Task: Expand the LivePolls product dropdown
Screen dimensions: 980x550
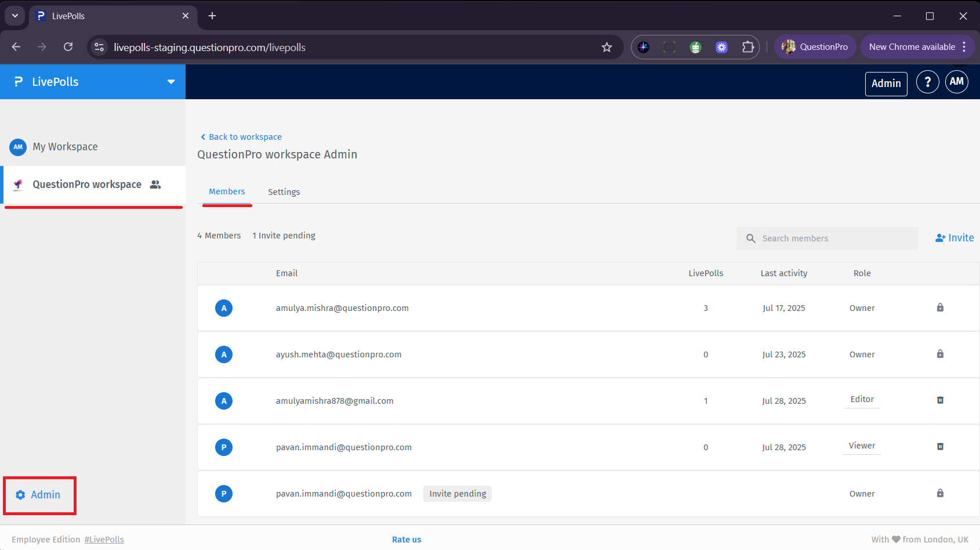Action: 171,82
